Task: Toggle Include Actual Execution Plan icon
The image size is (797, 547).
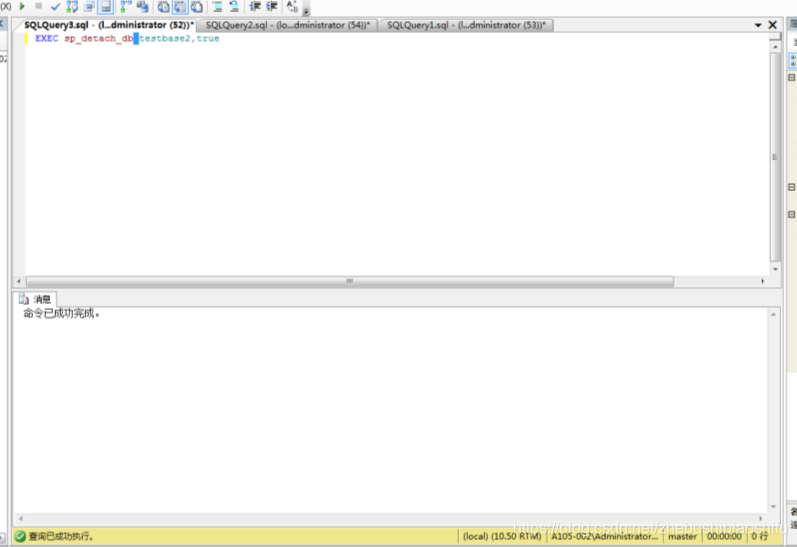Action: (x=126, y=7)
